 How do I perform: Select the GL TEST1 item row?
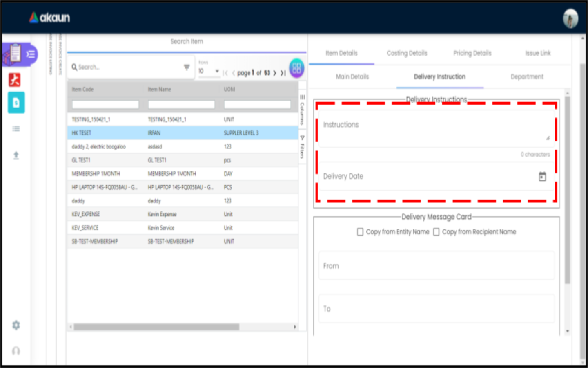click(183, 160)
